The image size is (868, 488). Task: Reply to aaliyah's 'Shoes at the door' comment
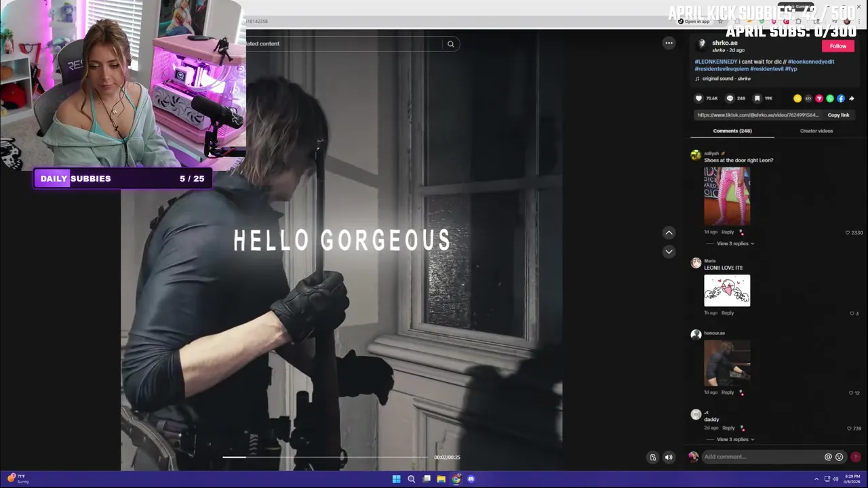[x=728, y=232]
